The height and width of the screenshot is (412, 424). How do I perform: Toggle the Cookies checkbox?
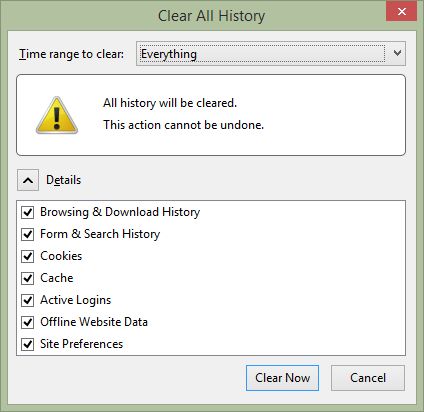click(x=27, y=256)
